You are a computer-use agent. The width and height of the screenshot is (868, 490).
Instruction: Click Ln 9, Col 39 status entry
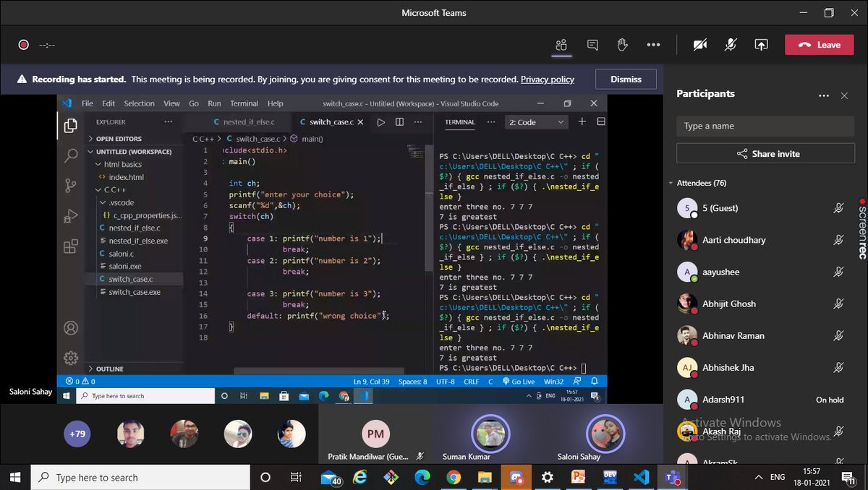click(x=373, y=382)
